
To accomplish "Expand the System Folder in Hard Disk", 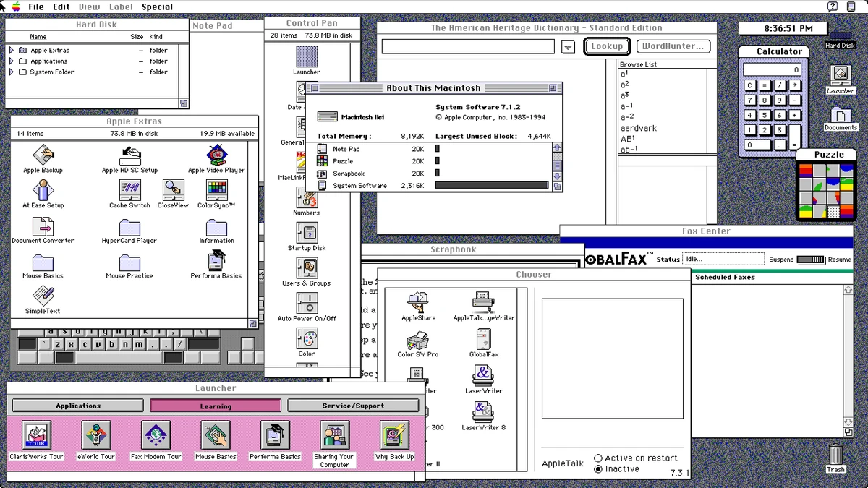I will click(x=12, y=72).
